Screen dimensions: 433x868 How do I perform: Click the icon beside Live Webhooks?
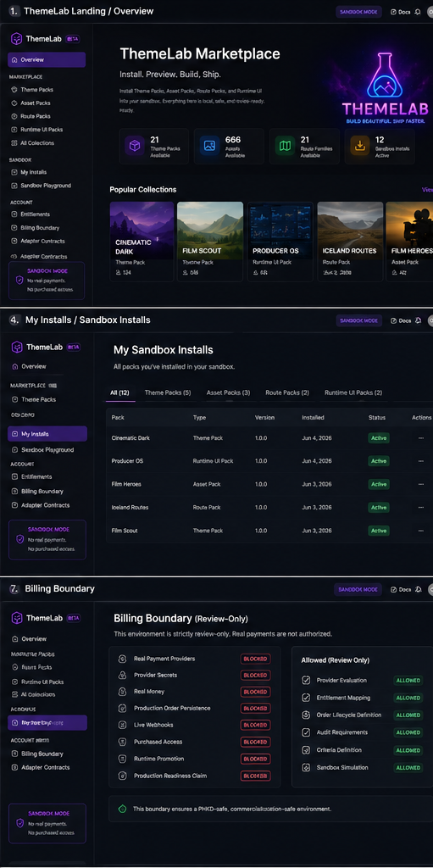[x=122, y=725]
